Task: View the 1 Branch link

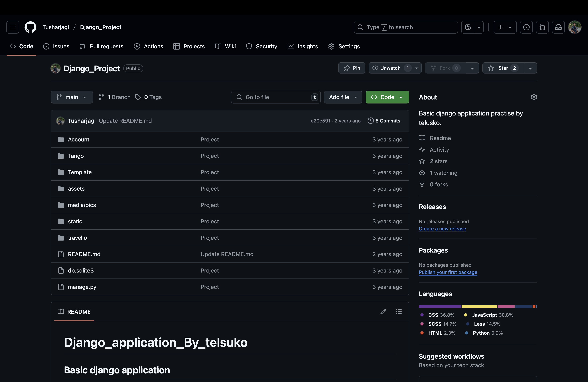Action: point(115,97)
